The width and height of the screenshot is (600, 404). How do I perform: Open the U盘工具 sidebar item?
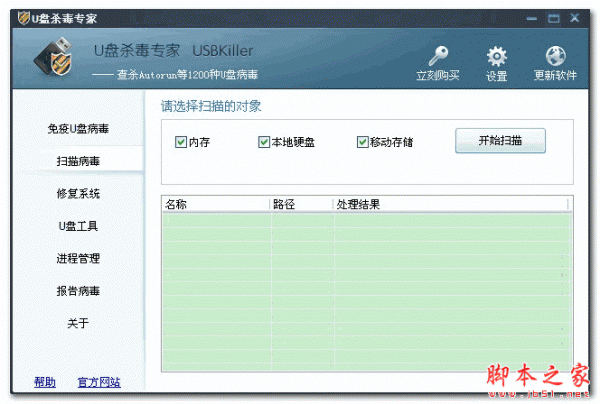[x=78, y=226]
